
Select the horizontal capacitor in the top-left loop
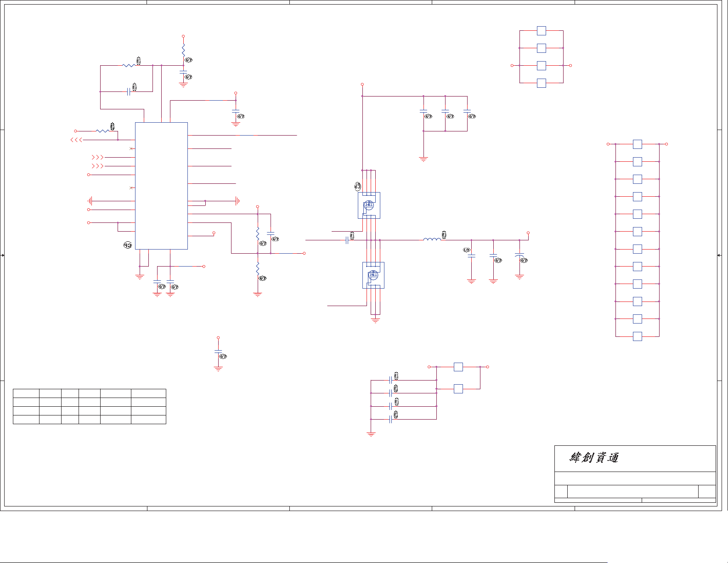tap(129, 91)
